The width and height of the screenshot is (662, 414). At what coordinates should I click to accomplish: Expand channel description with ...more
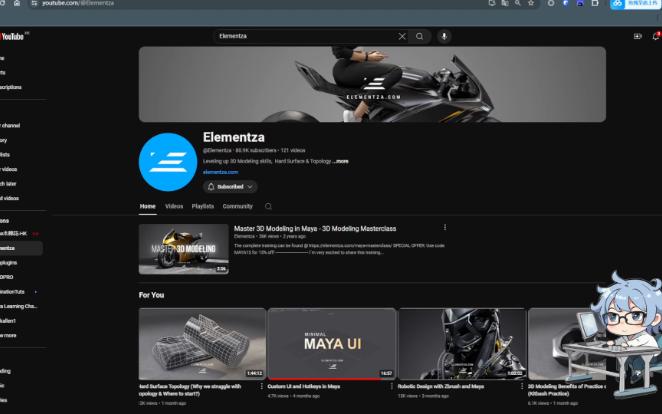coord(340,161)
